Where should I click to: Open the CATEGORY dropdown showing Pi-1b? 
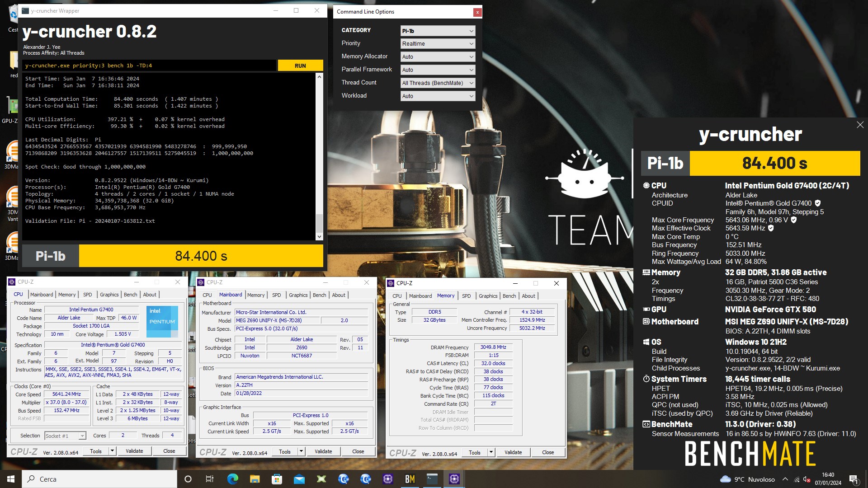tap(438, 31)
